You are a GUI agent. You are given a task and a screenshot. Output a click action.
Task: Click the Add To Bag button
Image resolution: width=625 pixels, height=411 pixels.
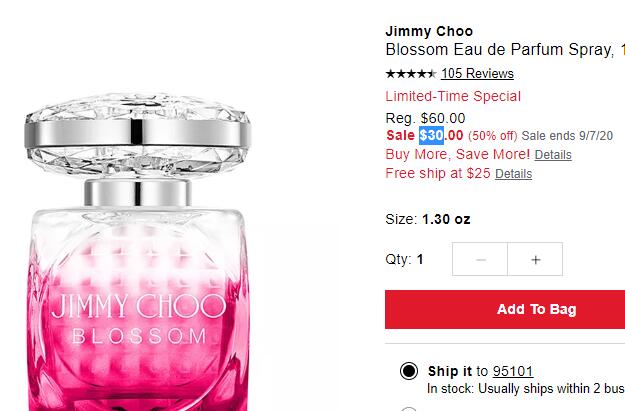pos(505,309)
